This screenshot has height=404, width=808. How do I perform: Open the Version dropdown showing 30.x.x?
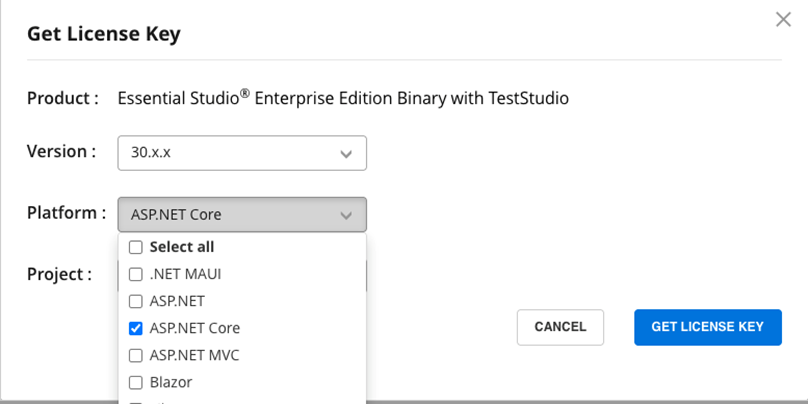(x=241, y=154)
